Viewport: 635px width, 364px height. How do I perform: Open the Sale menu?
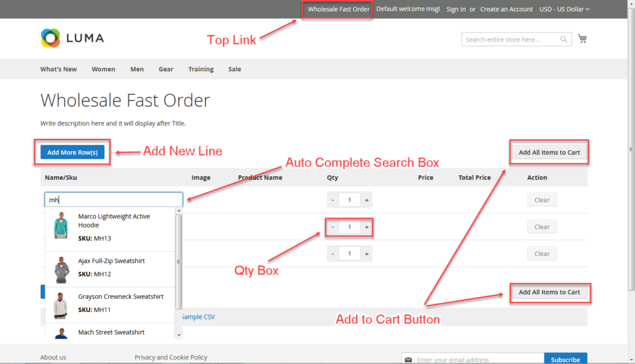234,69
